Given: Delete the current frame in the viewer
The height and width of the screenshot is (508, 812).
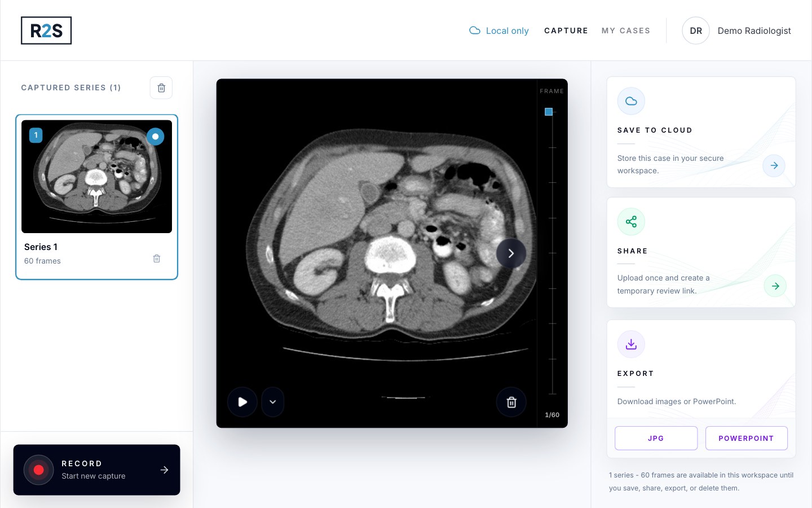Looking at the screenshot, I should tap(511, 402).
